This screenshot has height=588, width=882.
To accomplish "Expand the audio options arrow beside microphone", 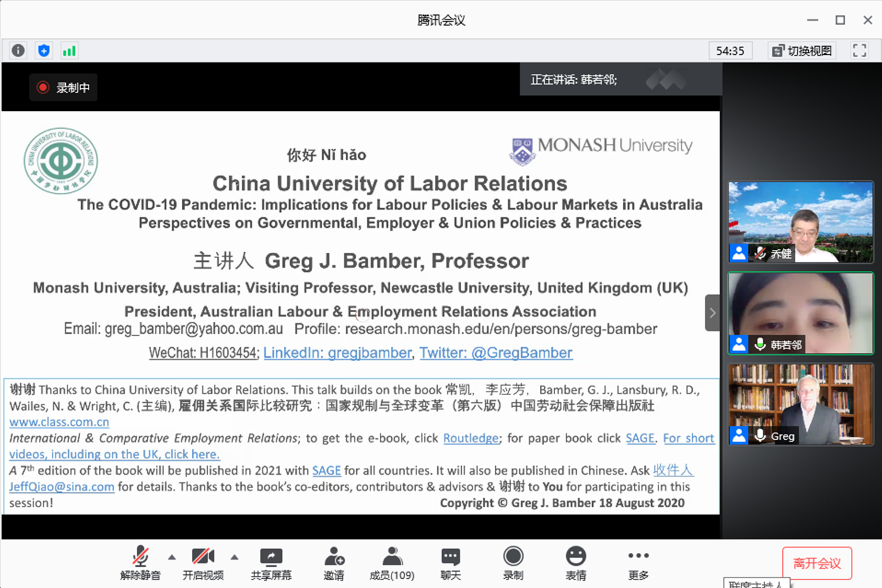I will click(172, 557).
